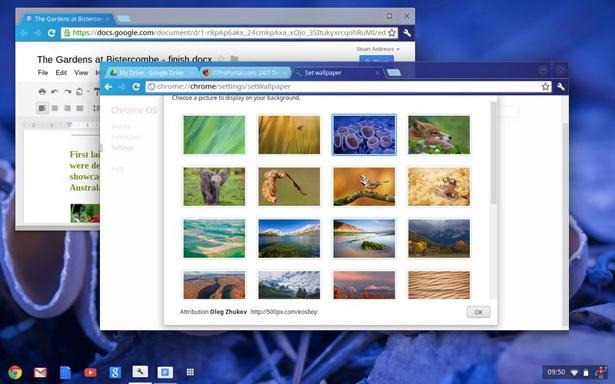The image size is (615, 384).
Task: Choose the selected blue fungi wallpaper
Action: click(364, 135)
